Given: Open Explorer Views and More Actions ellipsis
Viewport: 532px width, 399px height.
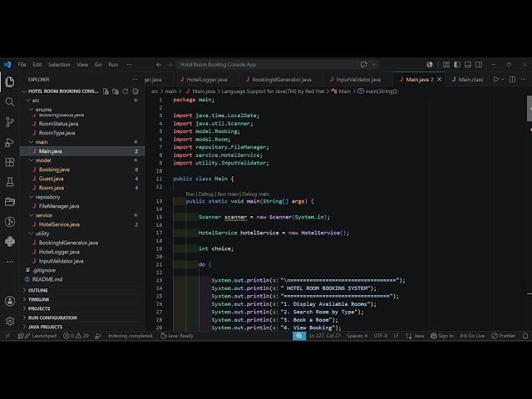Looking at the screenshot, I should click(135, 80).
